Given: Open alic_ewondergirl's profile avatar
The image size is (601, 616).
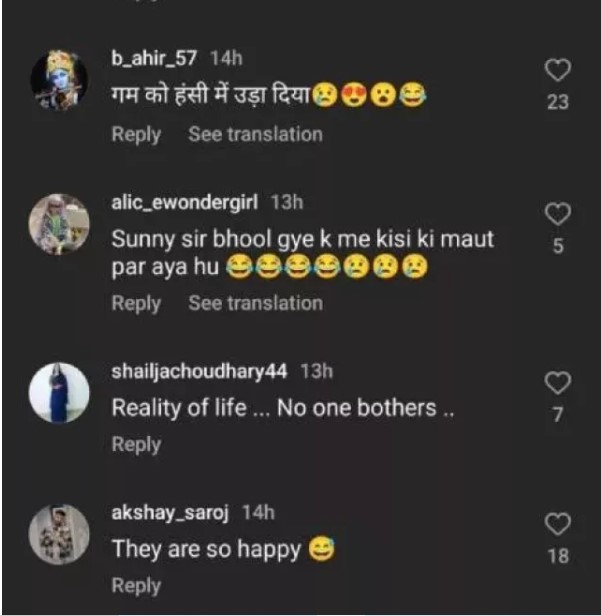Looking at the screenshot, I should (x=59, y=223).
